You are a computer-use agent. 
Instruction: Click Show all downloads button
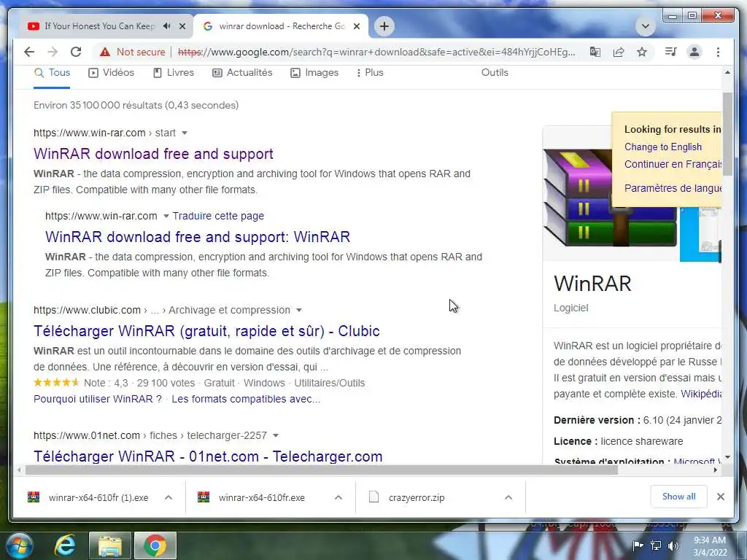[679, 497]
